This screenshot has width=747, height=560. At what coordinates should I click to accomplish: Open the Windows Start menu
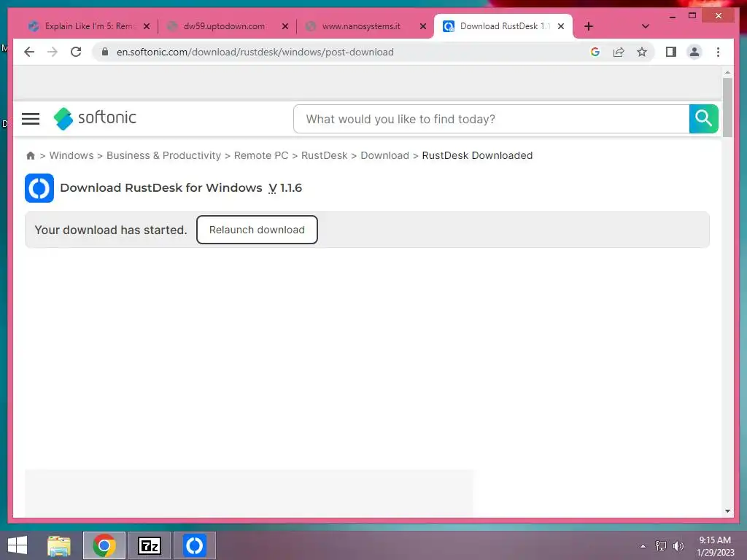click(x=18, y=545)
